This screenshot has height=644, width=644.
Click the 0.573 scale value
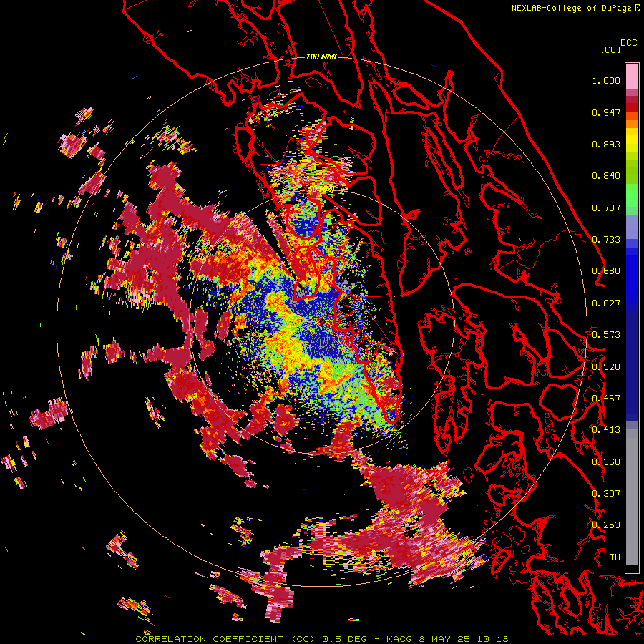coord(606,335)
